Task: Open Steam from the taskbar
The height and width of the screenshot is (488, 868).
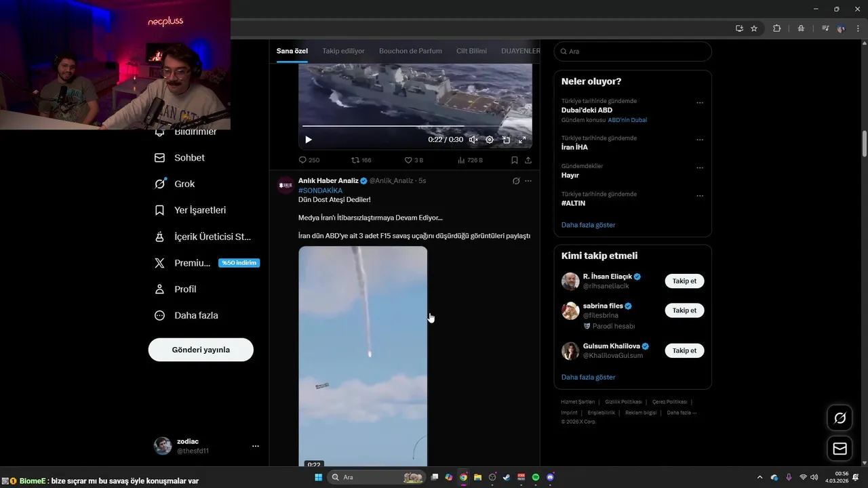Action: [507, 477]
